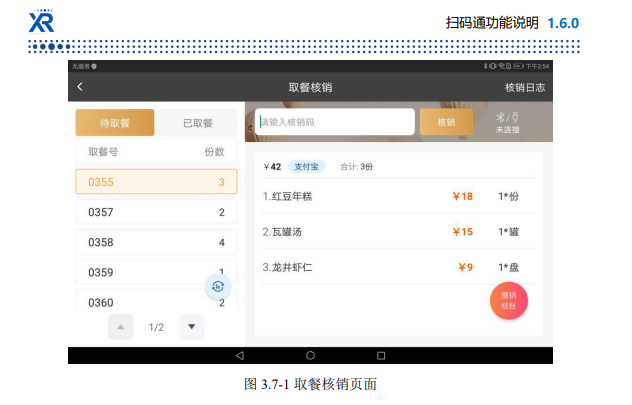Screen dimensions: 632x405
Task: Go to next page with down arrow
Action: (191, 327)
